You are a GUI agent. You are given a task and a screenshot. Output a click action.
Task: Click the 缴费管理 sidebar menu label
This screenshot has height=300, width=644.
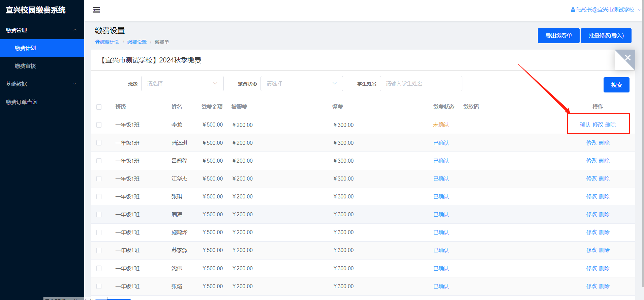tap(17, 30)
